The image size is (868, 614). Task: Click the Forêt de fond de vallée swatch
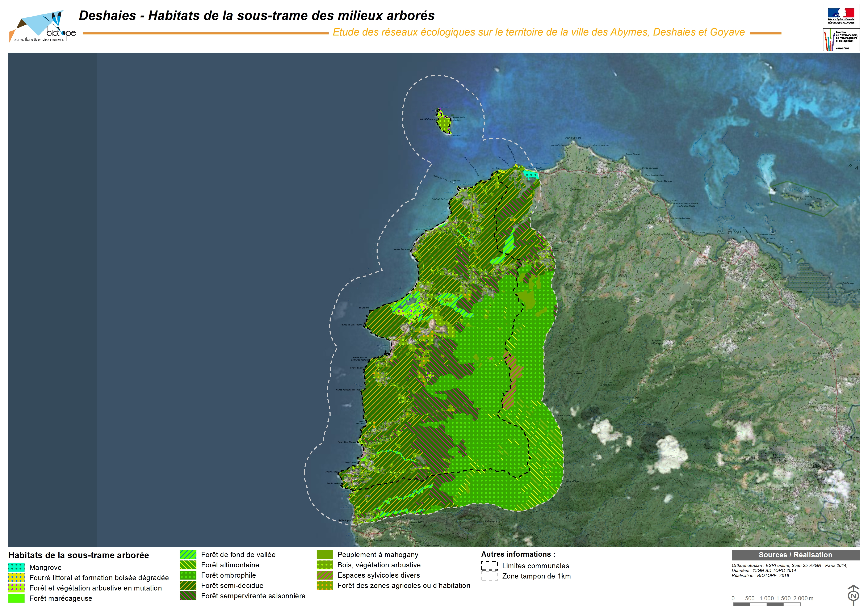(188, 555)
